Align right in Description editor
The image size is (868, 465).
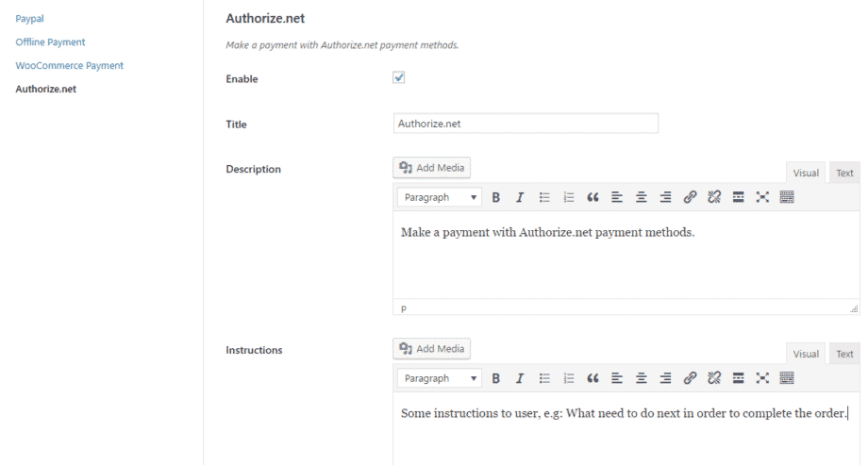[x=665, y=197]
